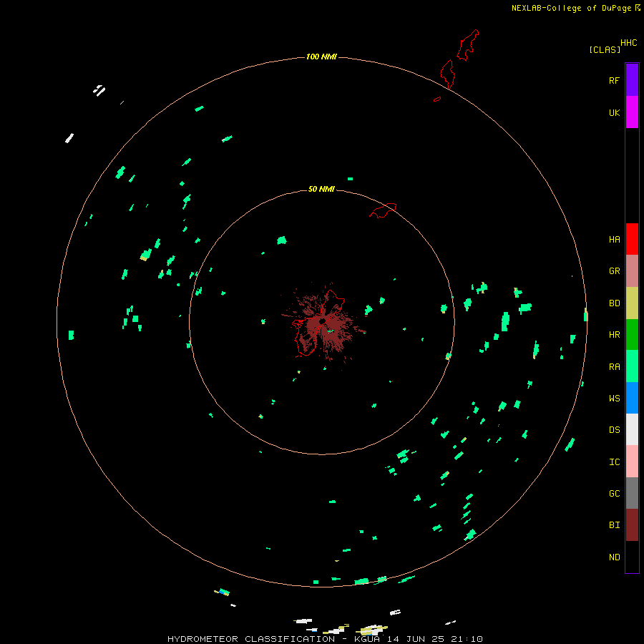Click the BI brown legend swatch

[632, 525]
